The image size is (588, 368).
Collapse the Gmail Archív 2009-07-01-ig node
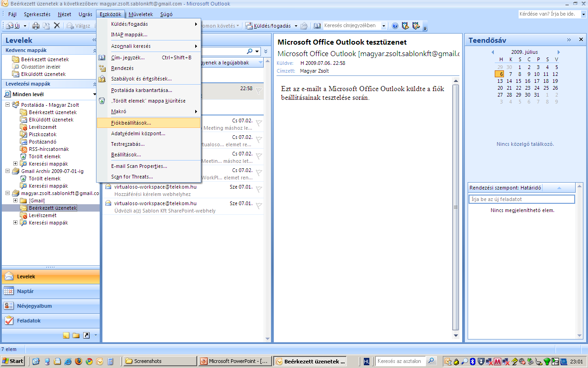[x=8, y=171]
